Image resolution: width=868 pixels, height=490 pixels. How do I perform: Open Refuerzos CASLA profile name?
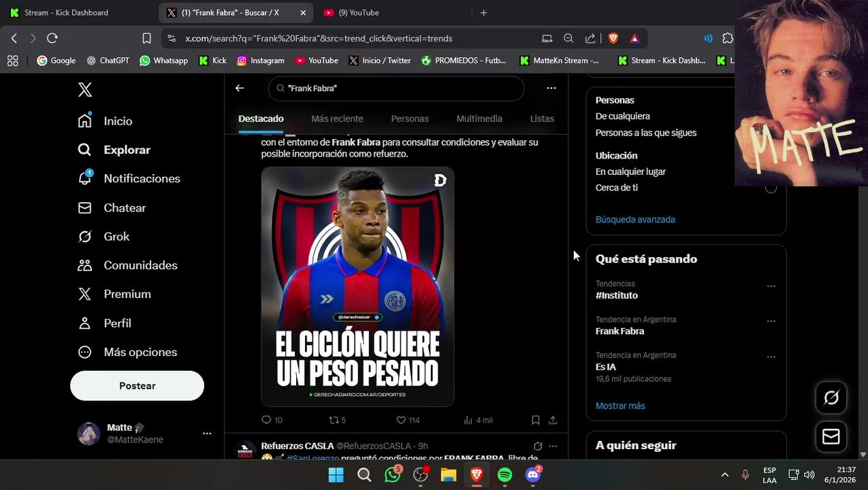[298, 446]
